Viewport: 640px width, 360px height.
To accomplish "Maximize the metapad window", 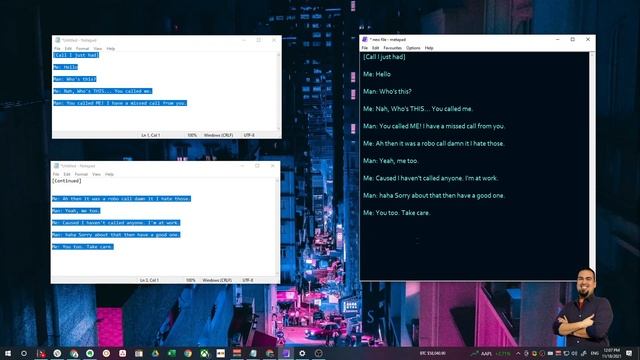I will click(573, 40).
